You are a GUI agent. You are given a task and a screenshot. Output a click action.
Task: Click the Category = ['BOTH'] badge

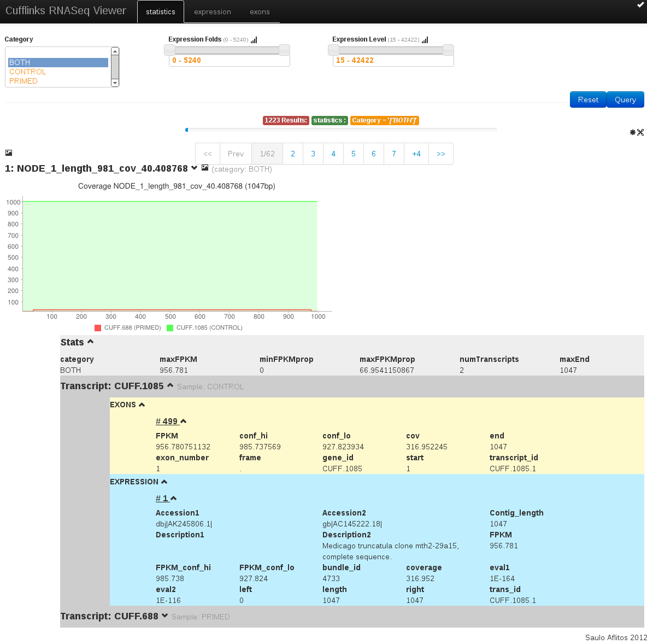[x=385, y=120]
